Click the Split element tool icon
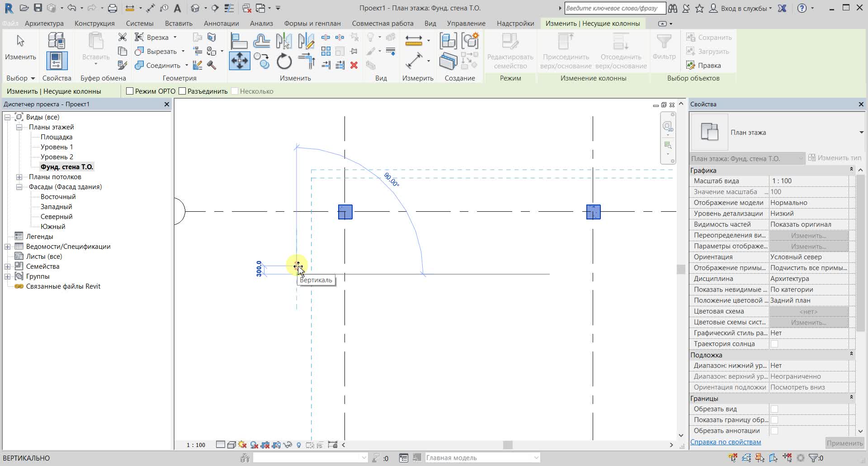This screenshot has height=466, width=868. (x=325, y=37)
